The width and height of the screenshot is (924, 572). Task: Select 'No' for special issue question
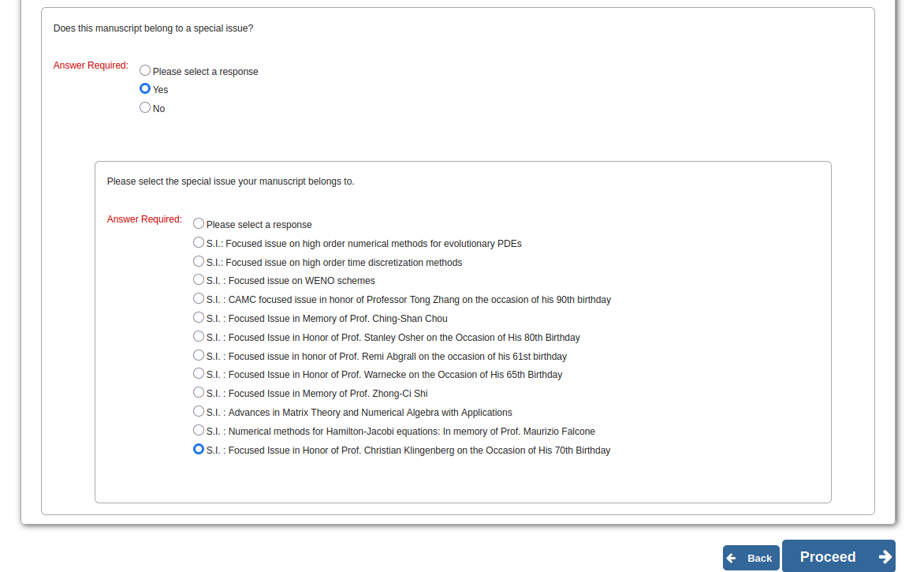(x=145, y=108)
